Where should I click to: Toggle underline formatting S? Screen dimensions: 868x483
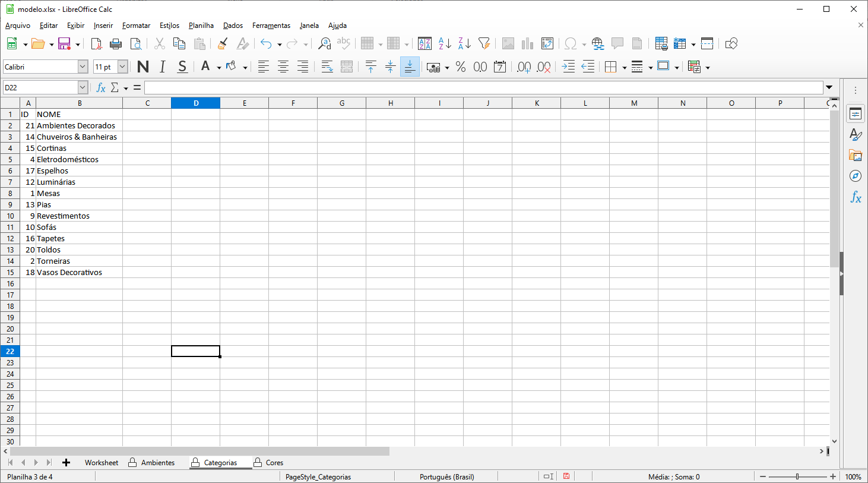click(182, 67)
